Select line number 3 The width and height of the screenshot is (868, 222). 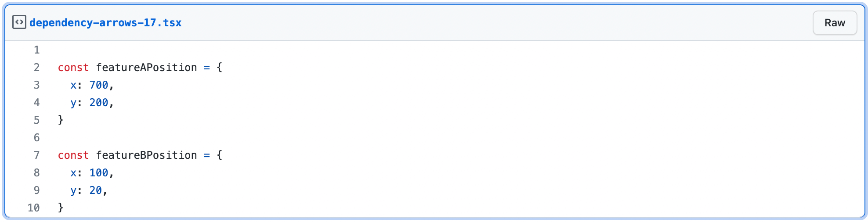tap(37, 85)
